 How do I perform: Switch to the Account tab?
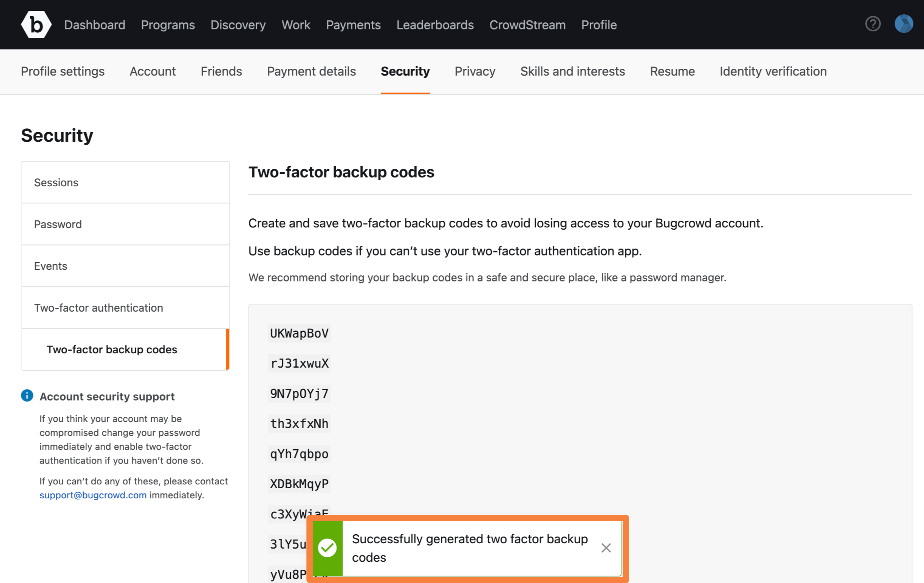pos(153,72)
